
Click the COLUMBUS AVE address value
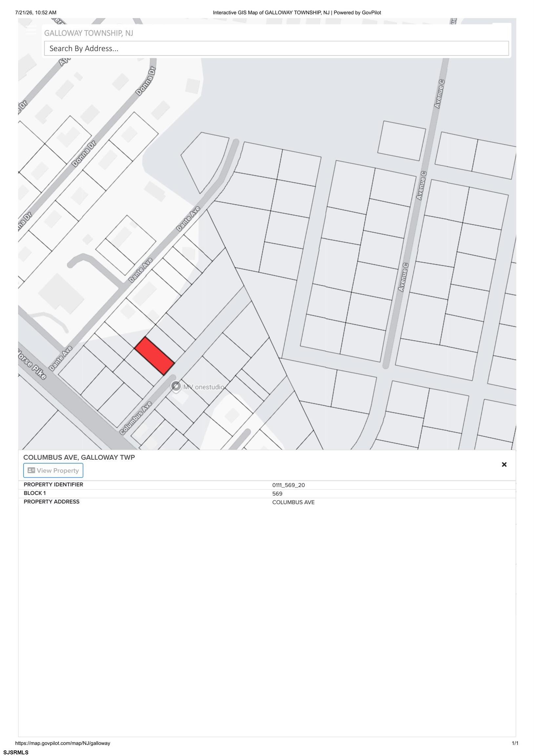pos(293,502)
